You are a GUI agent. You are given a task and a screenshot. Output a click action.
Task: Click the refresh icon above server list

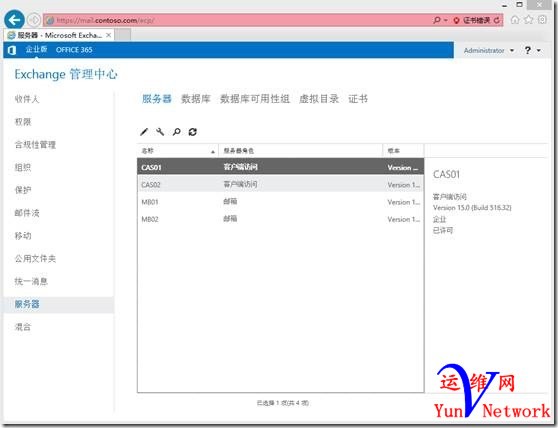193,132
